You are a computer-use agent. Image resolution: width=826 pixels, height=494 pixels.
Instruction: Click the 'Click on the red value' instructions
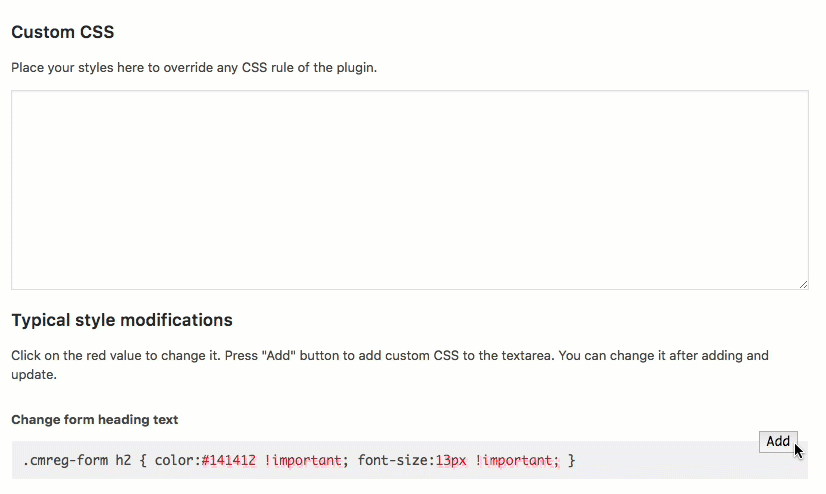click(x=390, y=365)
